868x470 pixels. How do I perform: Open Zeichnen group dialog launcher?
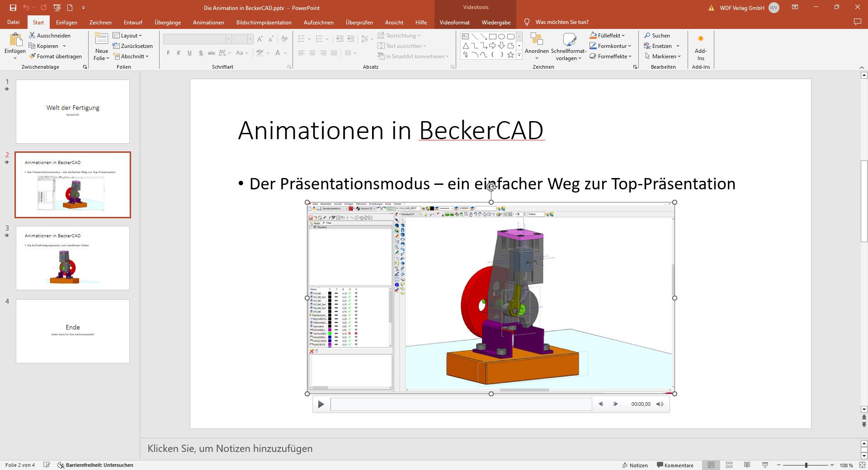tap(635, 67)
